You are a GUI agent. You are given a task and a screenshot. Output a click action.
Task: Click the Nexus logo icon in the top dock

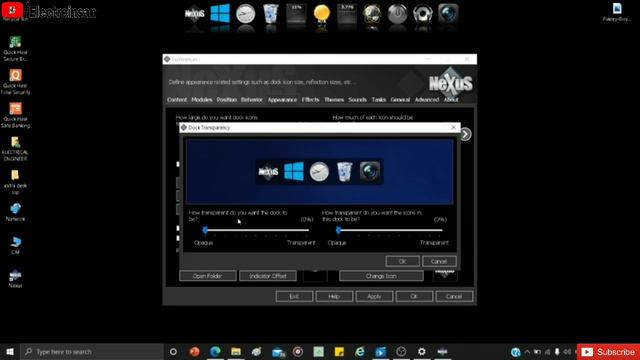(195, 14)
